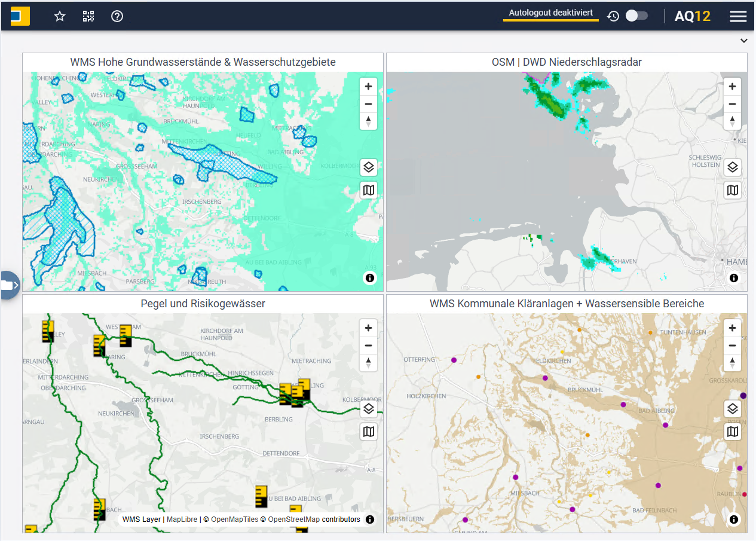The height and width of the screenshot is (541, 756).
Task: Show attribution info on Kläranlagen map
Action: click(x=734, y=519)
